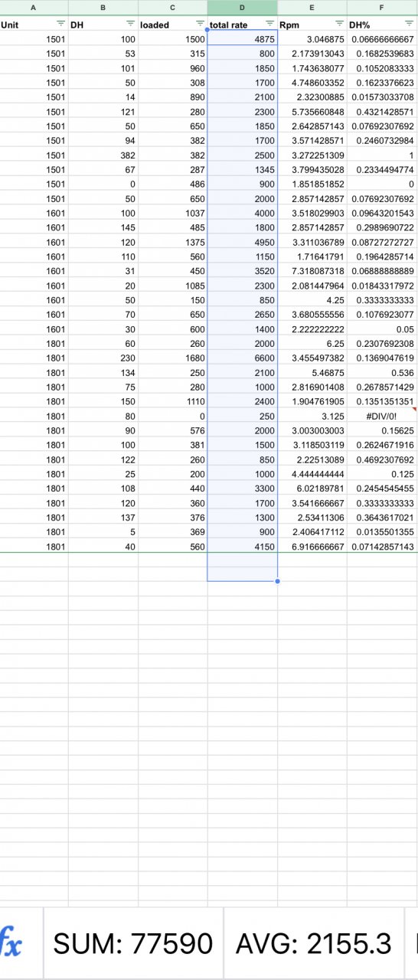Screen dimensions: 418x980
Task: Open the DH column filter icon
Action: point(130,24)
